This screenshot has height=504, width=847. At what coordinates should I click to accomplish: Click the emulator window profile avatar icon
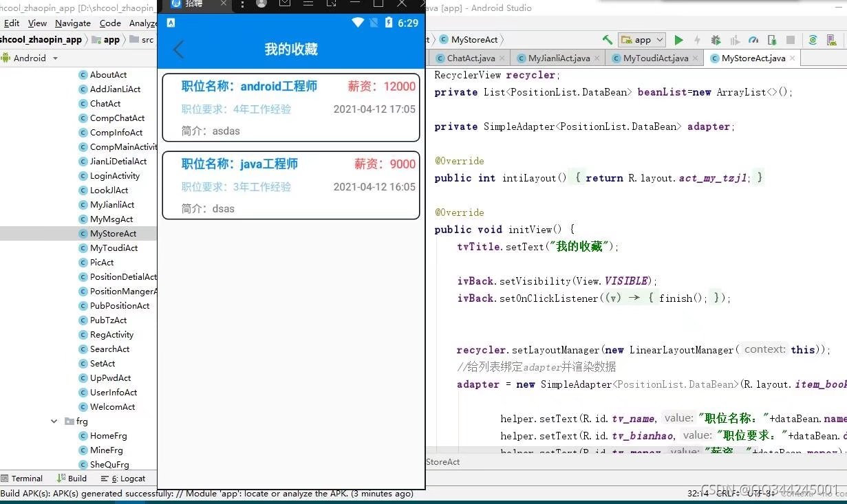coord(261,3)
